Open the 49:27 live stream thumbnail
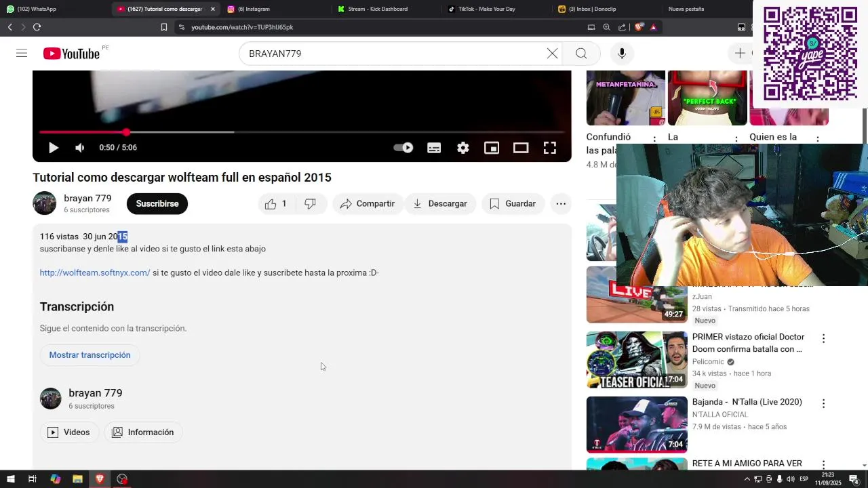This screenshot has width=868, height=488. [637, 295]
